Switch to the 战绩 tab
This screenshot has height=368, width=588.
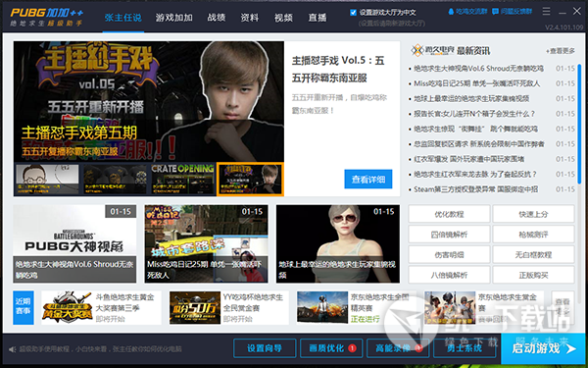(x=217, y=18)
